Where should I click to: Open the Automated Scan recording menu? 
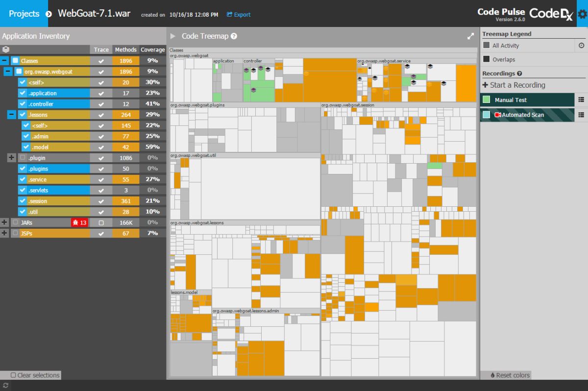[x=581, y=115]
